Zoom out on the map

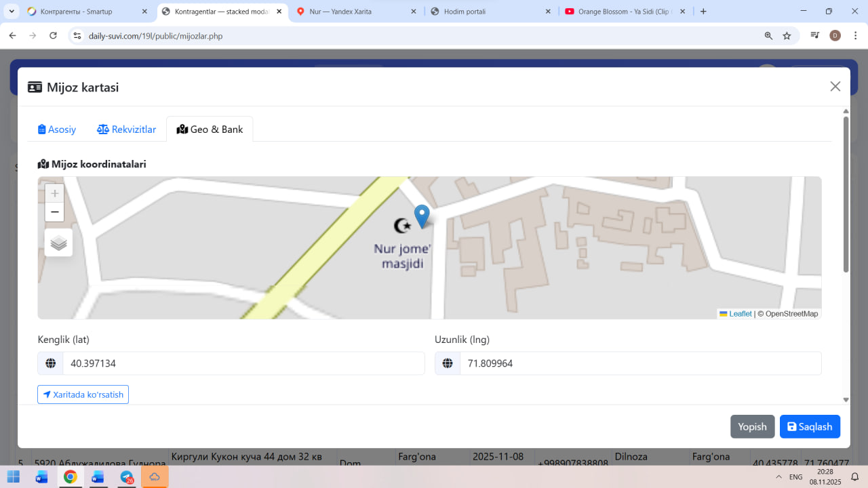click(55, 212)
